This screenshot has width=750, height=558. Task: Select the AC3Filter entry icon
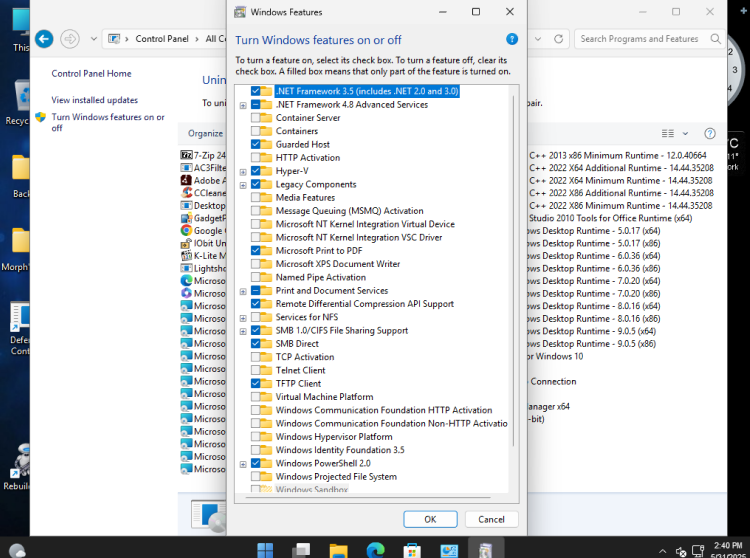point(186,167)
